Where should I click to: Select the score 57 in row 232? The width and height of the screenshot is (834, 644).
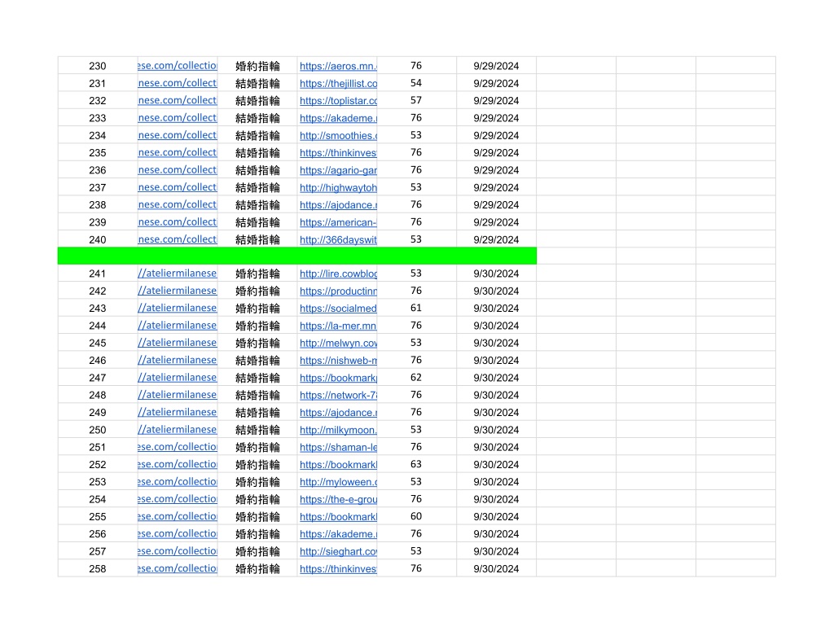pos(416,100)
